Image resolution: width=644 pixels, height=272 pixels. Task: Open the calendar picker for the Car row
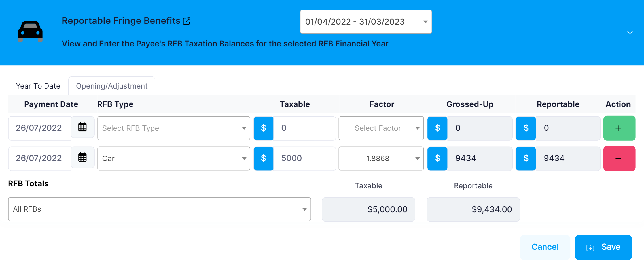tap(82, 158)
